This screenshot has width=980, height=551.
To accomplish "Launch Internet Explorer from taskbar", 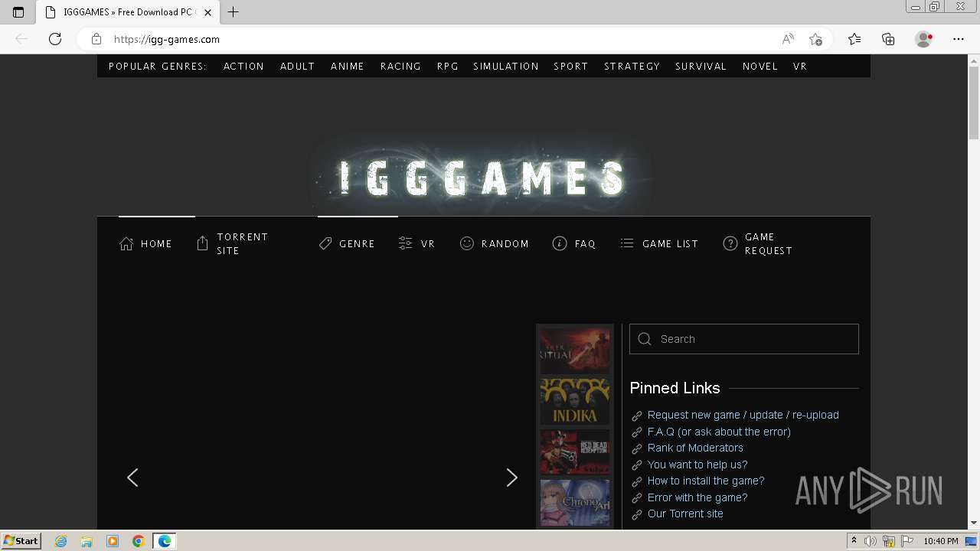I will [60, 541].
